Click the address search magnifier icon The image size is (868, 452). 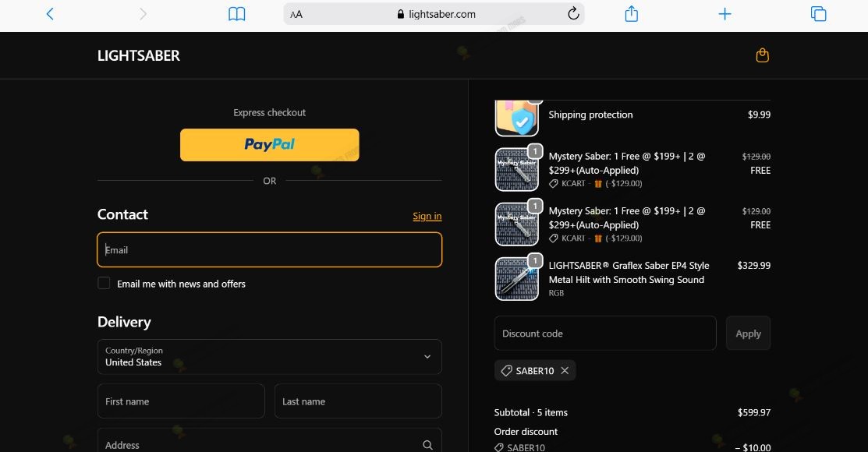(427, 445)
